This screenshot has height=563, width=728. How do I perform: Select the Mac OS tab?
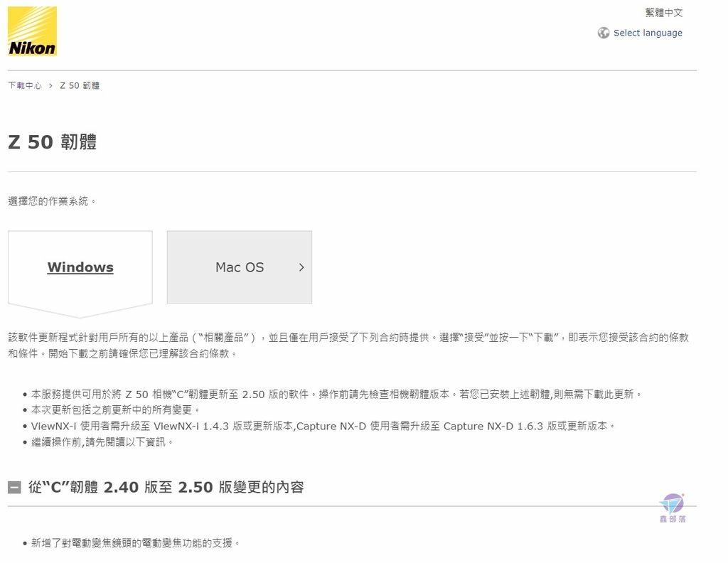(x=240, y=267)
